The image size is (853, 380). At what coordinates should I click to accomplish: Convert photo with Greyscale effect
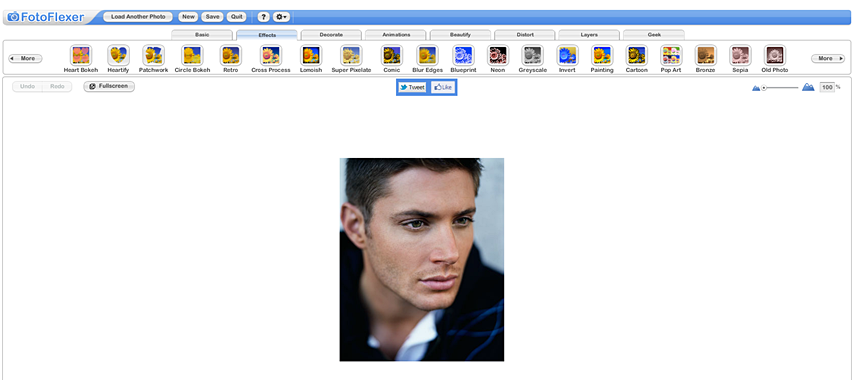[x=532, y=55]
